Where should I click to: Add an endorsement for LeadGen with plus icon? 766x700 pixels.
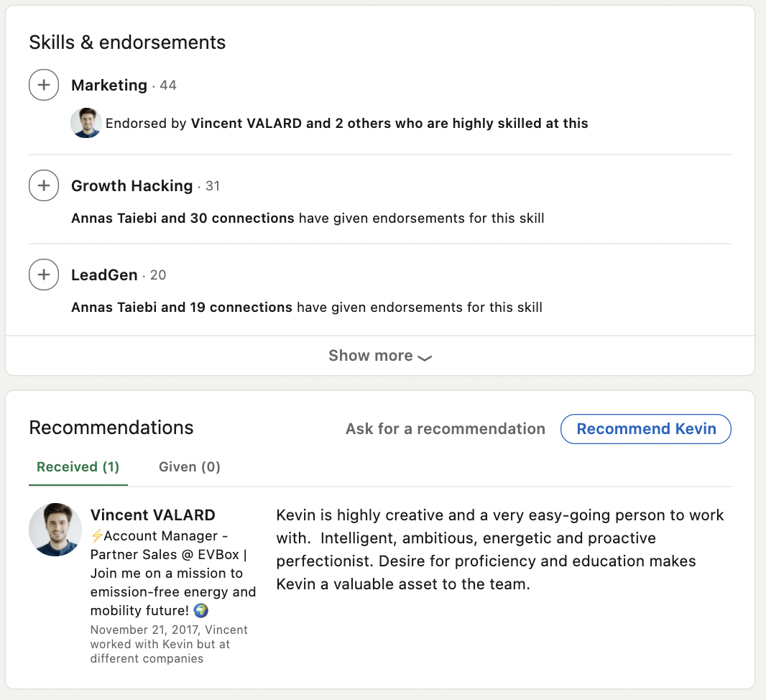click(x=44, y=275)
